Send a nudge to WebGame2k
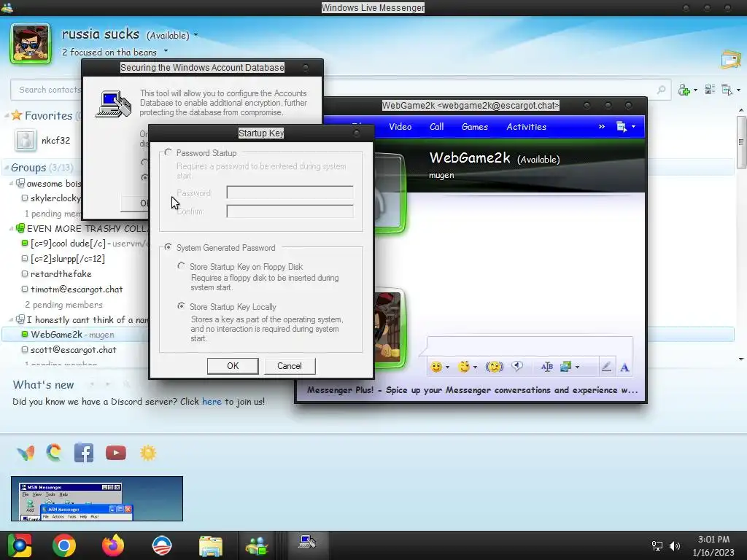The width and height of the screenshot is (747, 560). click(x=495, y=367)
